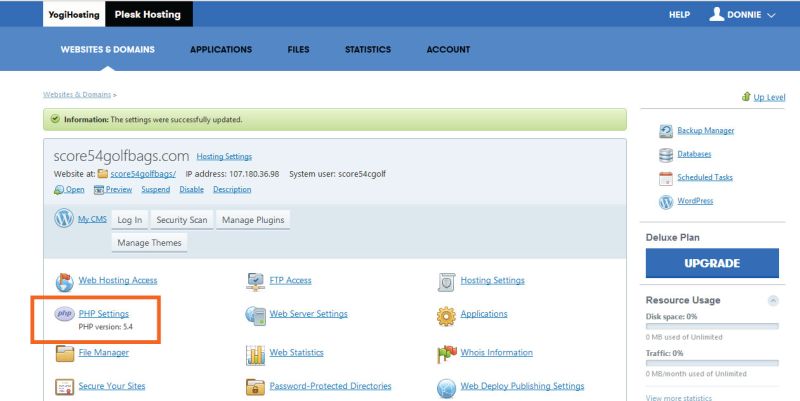800x401 pixels.
Task: Click the Hosting Settings shield icon in the grid
Action: point(446,282)
